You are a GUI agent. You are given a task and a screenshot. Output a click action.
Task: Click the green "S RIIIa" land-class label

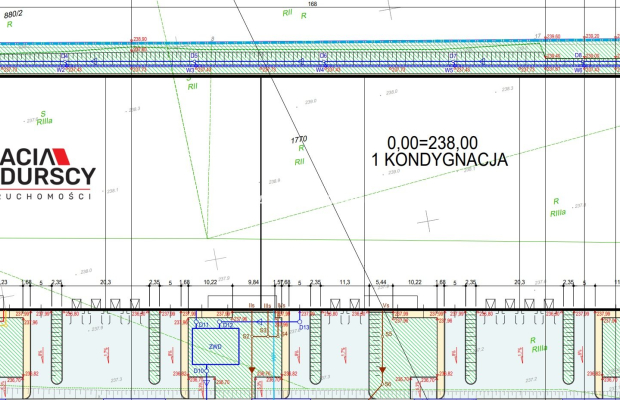click(43, 118)
